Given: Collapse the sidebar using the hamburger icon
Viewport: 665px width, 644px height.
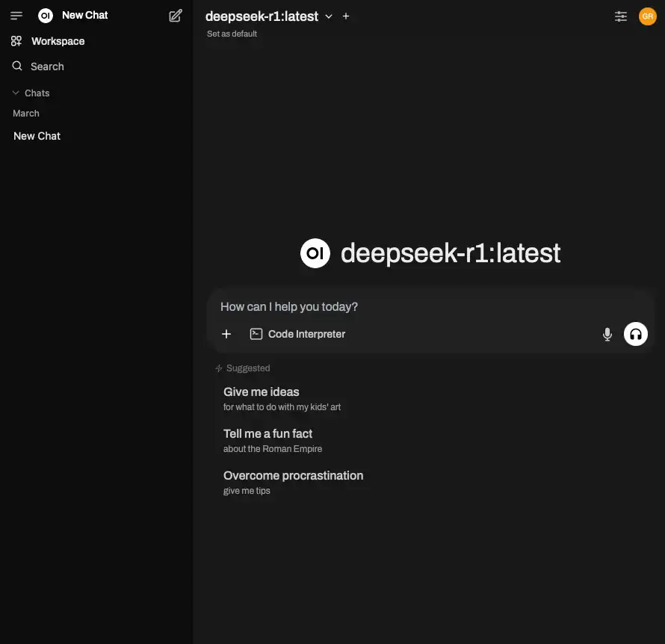Looking at the screenshot, I should 16,16.
